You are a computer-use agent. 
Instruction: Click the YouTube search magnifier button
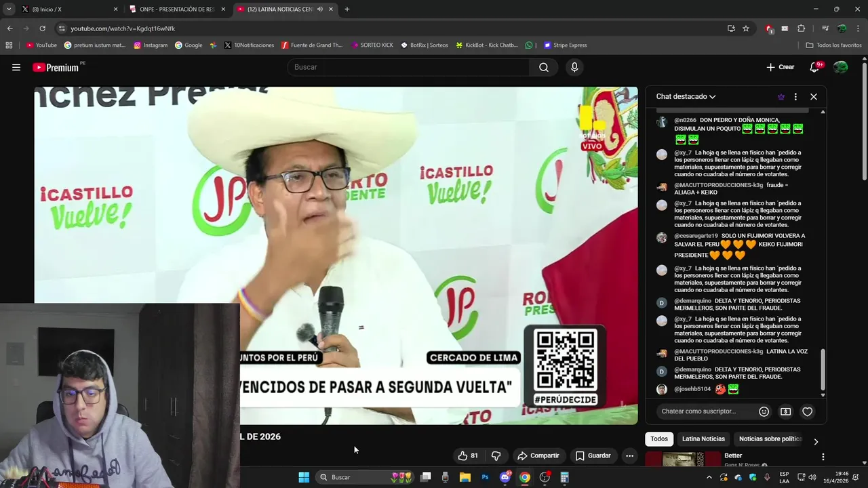coord(544,67)
